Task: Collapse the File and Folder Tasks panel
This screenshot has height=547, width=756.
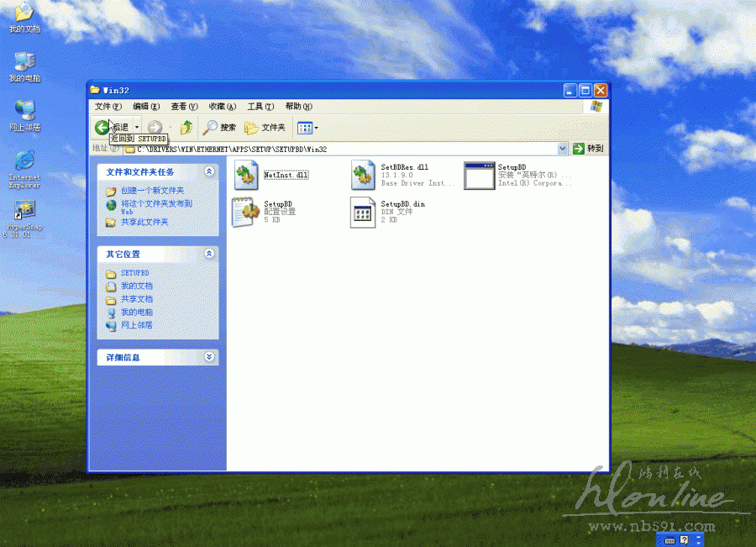Action: (x=209, y=171)
